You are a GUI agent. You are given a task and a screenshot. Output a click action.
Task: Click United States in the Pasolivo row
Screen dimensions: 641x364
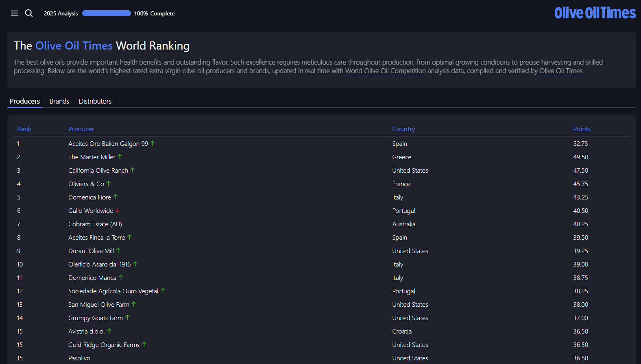click(x=410, y=358)
